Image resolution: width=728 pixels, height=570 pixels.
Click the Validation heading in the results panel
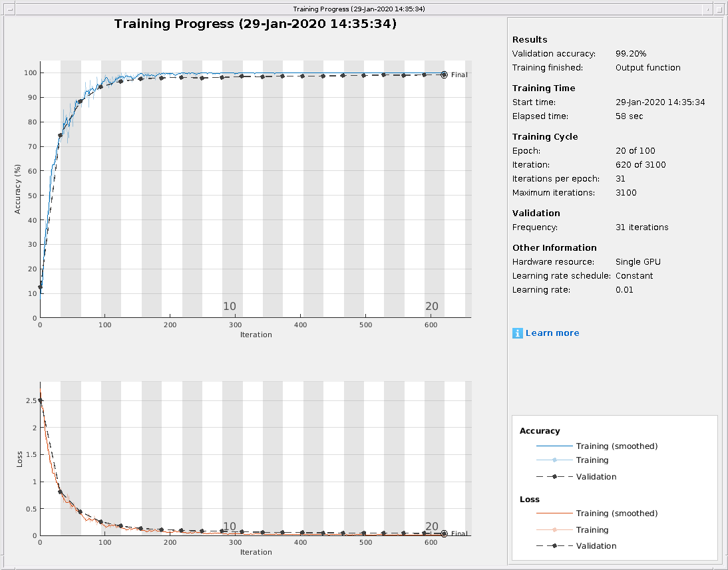click(536, 213)
